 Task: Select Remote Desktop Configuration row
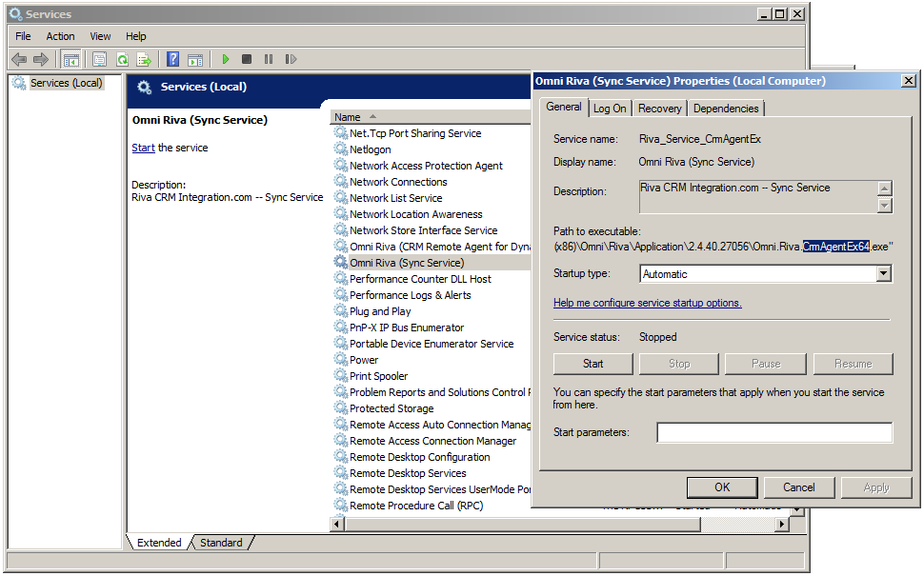coord(431,457)
